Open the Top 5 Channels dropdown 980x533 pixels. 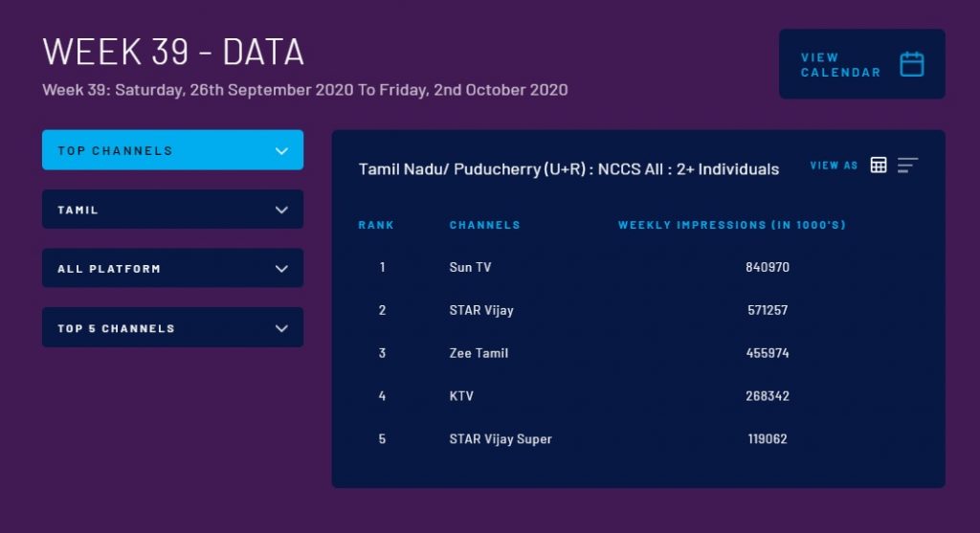(172, 328)
